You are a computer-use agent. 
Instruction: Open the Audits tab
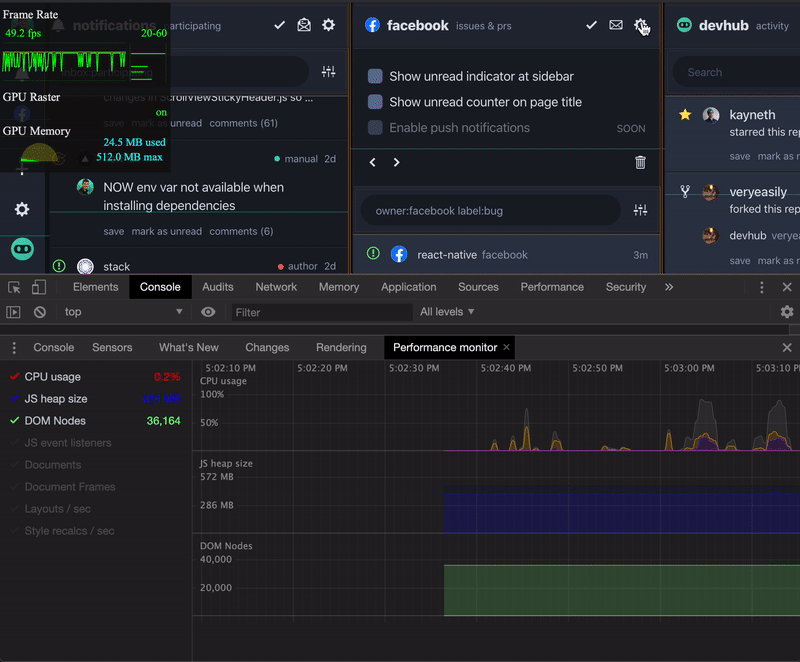[x=217, y=287]
